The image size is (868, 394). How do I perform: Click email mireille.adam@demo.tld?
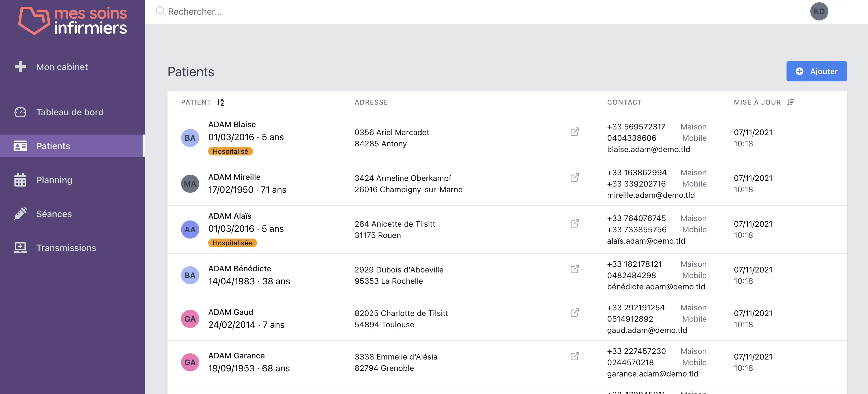[651, 195]
